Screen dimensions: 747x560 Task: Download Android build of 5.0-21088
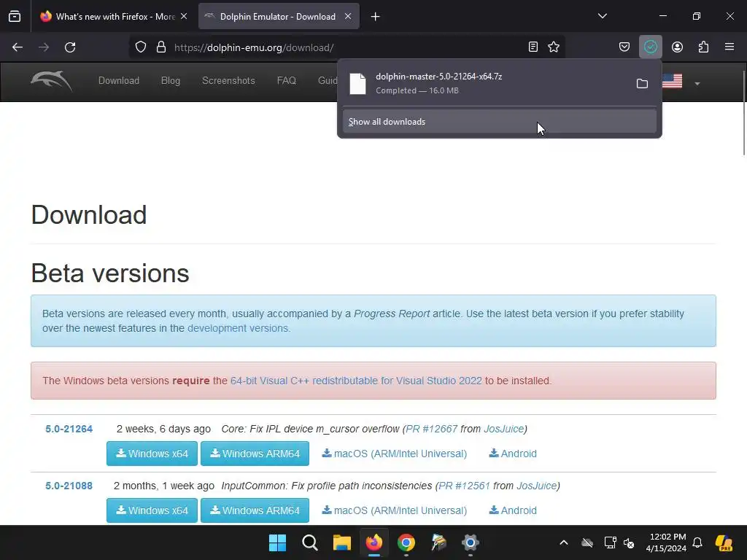[513, 510]
